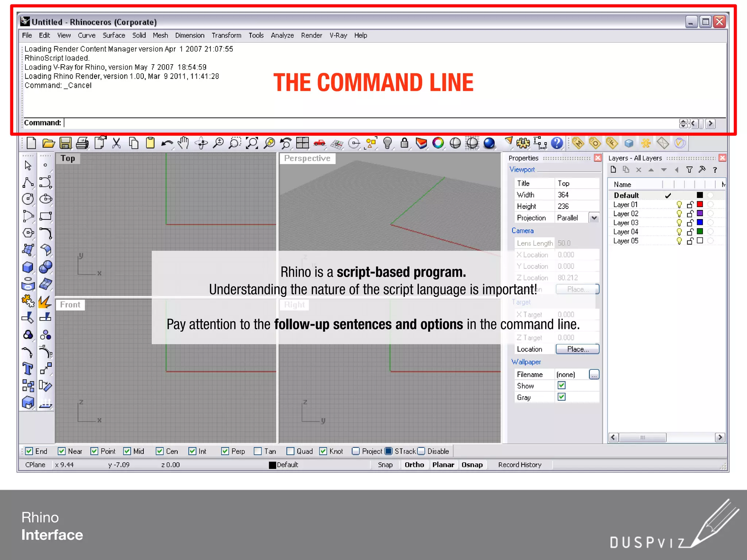Screen dimensions: 747x560
Task: Toggle the Mid osnap checkbox
Action: point(127,451)
